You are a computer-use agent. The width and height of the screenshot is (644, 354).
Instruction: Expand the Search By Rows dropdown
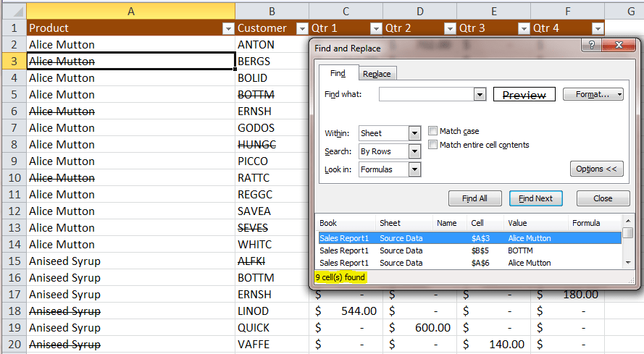tap(414, 151)
